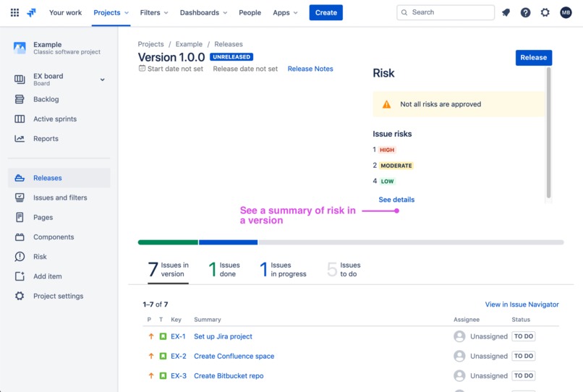The image size is (583, 392).
Task: Click the Risk panel vertical scrollbar
Action: pos(548,133)
